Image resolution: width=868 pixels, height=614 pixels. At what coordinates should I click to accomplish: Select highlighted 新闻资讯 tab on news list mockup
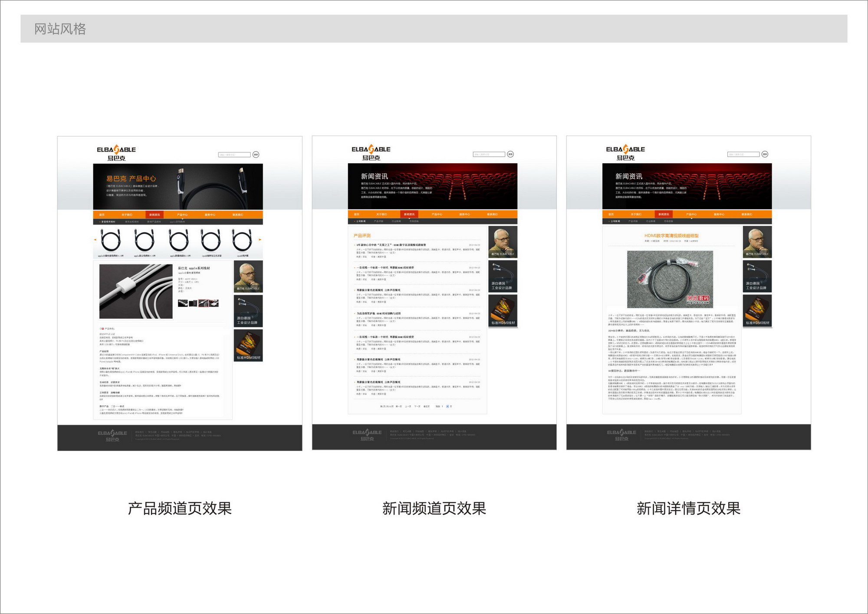coord(409,215)
